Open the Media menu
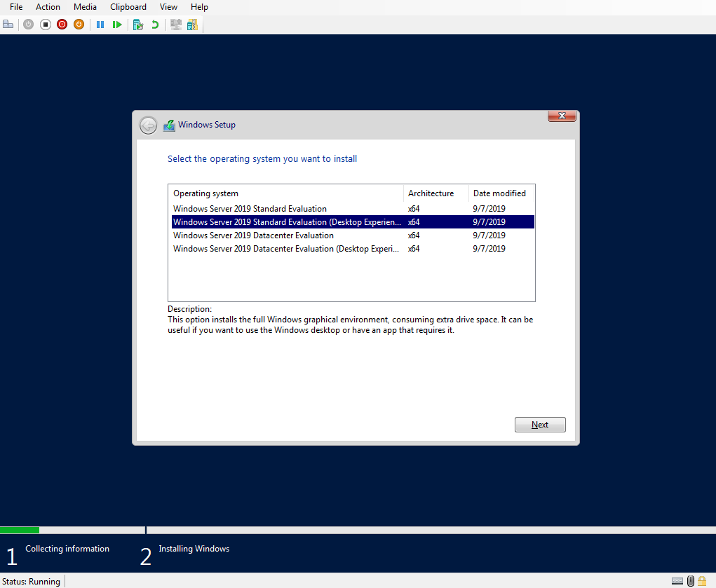The width and height of the screenshot is (716, 588). coord(85,7)
